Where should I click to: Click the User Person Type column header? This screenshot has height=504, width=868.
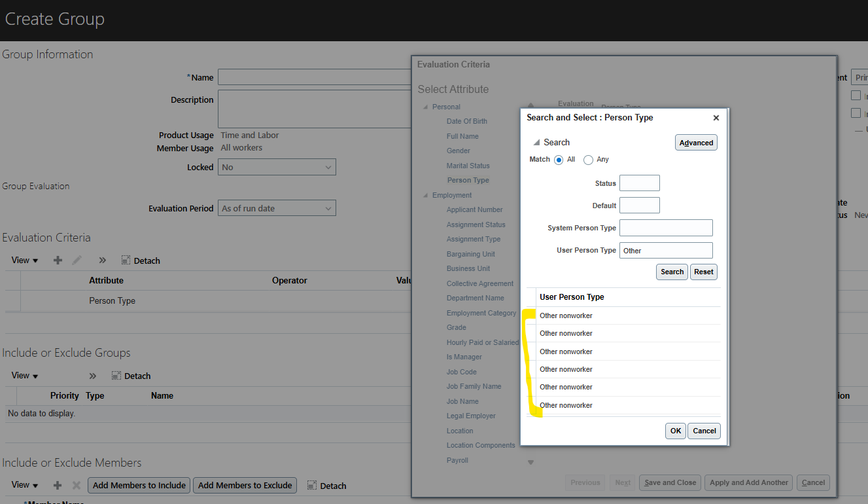click(x=572, y=297)
